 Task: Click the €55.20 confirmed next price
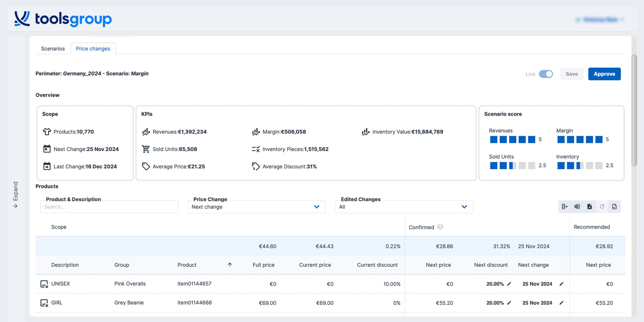pyautogui.click(x=444, y=303)
